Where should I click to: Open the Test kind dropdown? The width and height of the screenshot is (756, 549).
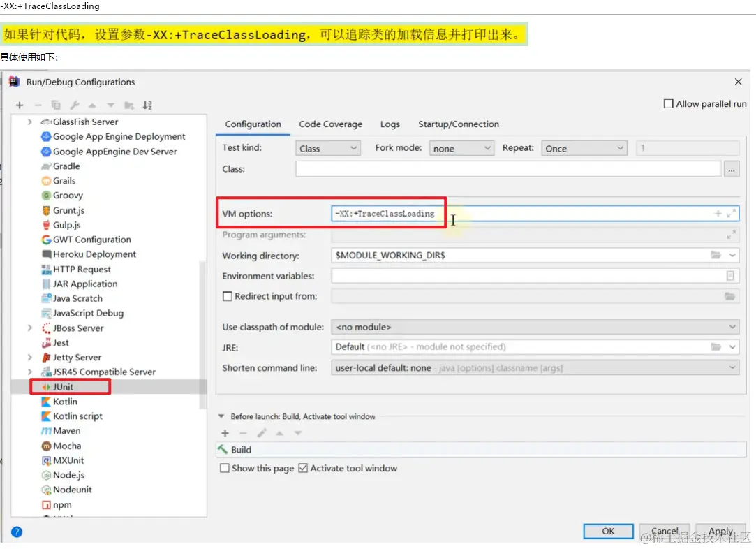tap(328, 148)
